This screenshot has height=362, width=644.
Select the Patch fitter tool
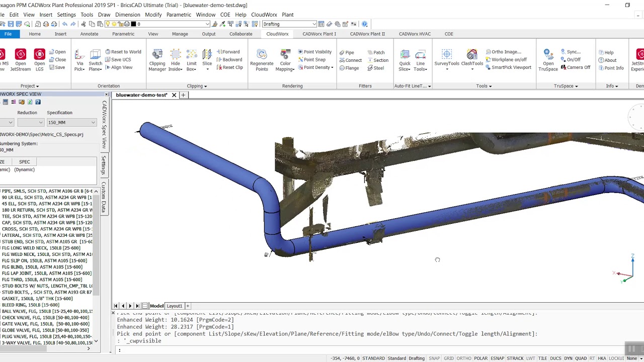click(375, 52)
